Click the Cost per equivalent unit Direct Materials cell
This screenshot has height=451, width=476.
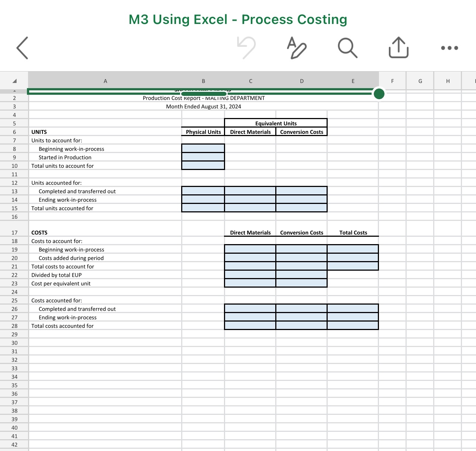[x=250, y=283]
